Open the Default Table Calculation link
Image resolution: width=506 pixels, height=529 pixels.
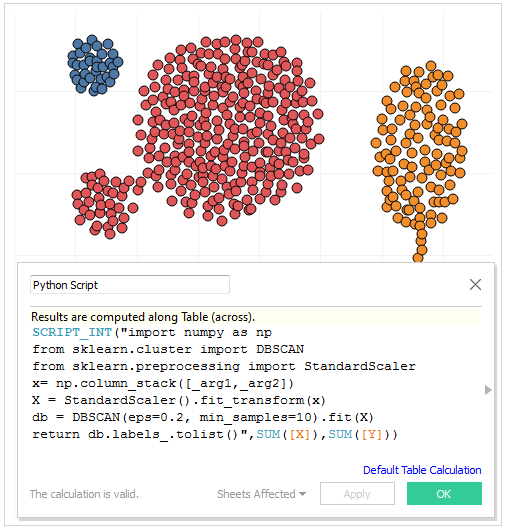tap(422, 470)
